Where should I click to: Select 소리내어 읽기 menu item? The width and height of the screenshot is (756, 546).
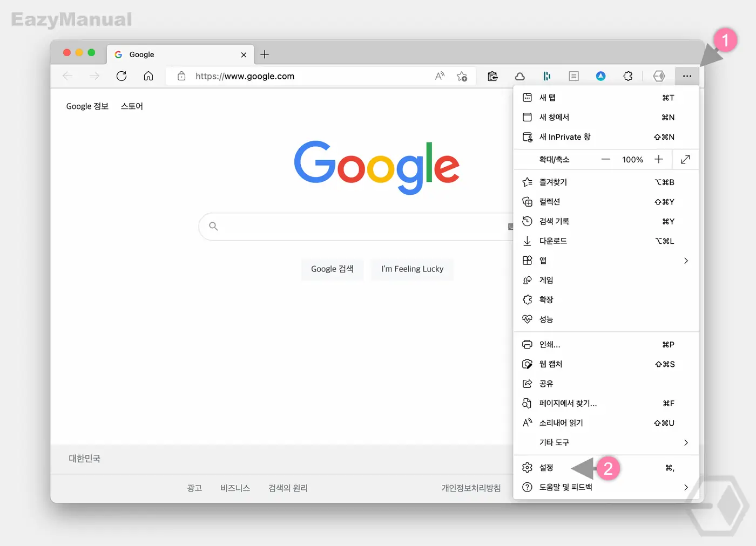tap(606, 423)
